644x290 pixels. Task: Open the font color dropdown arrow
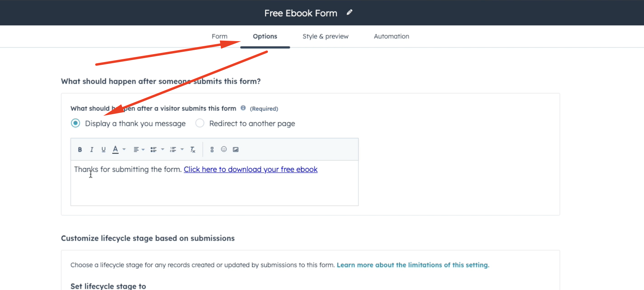[124, 149]
